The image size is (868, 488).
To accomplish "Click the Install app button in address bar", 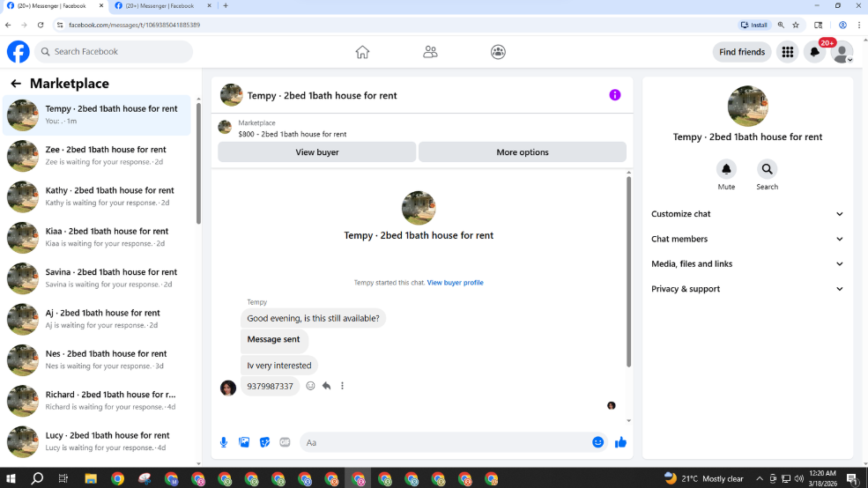I will coord(754,25).
